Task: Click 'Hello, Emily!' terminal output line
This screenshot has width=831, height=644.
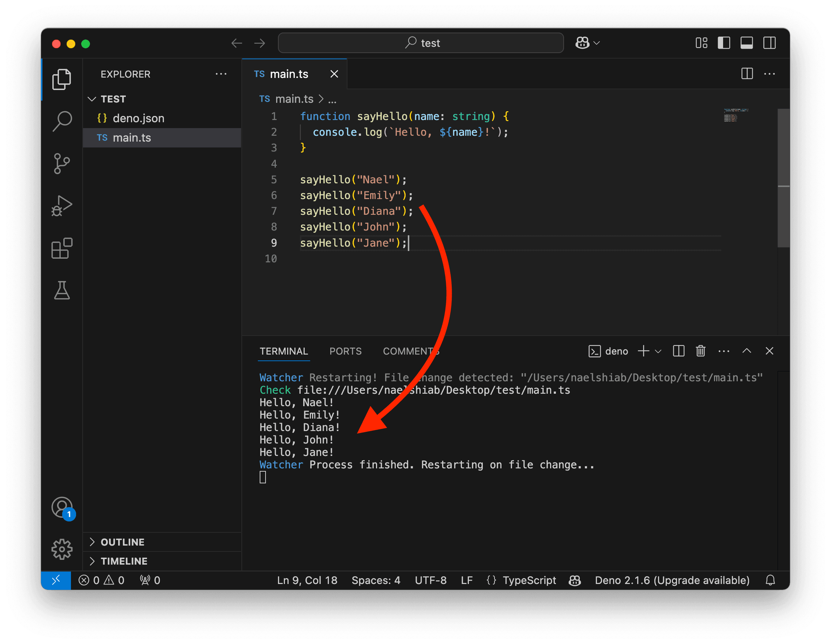Action: [x=300, y=415]
